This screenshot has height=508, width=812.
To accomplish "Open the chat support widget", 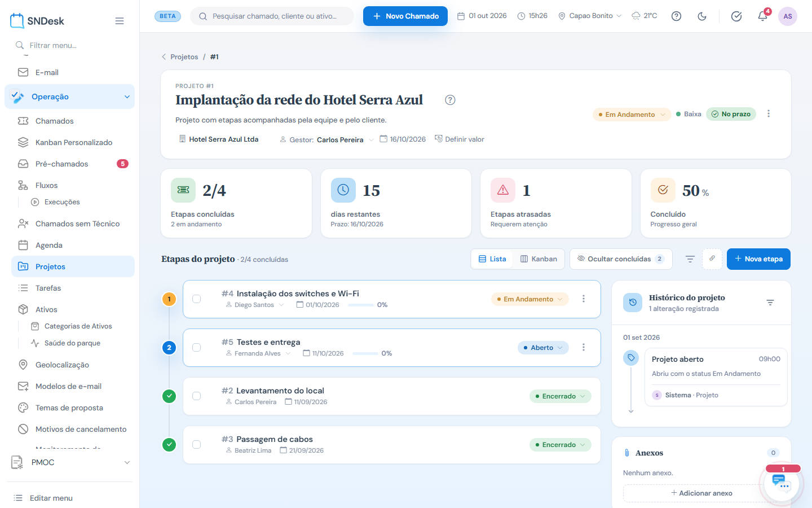I will point(782,483).
